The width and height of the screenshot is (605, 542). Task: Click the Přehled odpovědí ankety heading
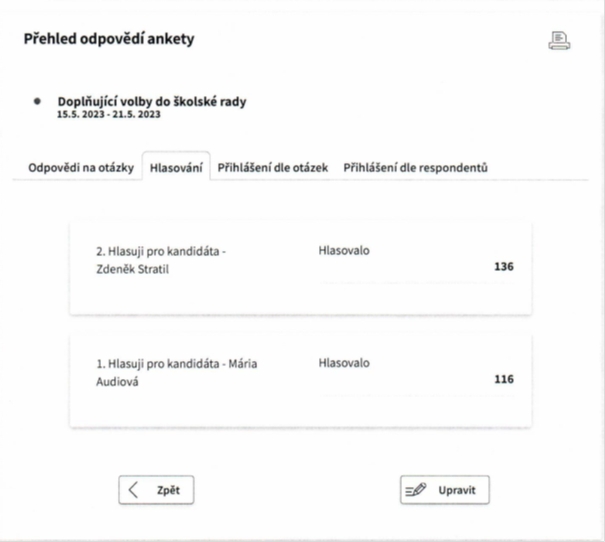109,39
